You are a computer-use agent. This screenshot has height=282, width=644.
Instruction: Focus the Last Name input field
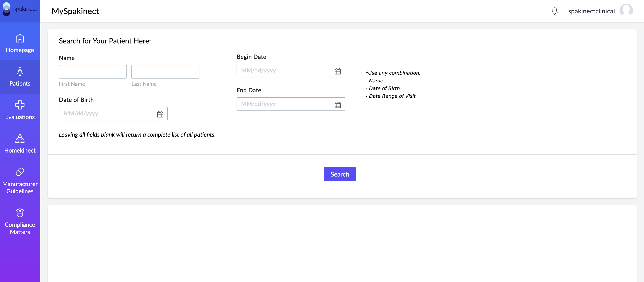(x=165, y=72)
